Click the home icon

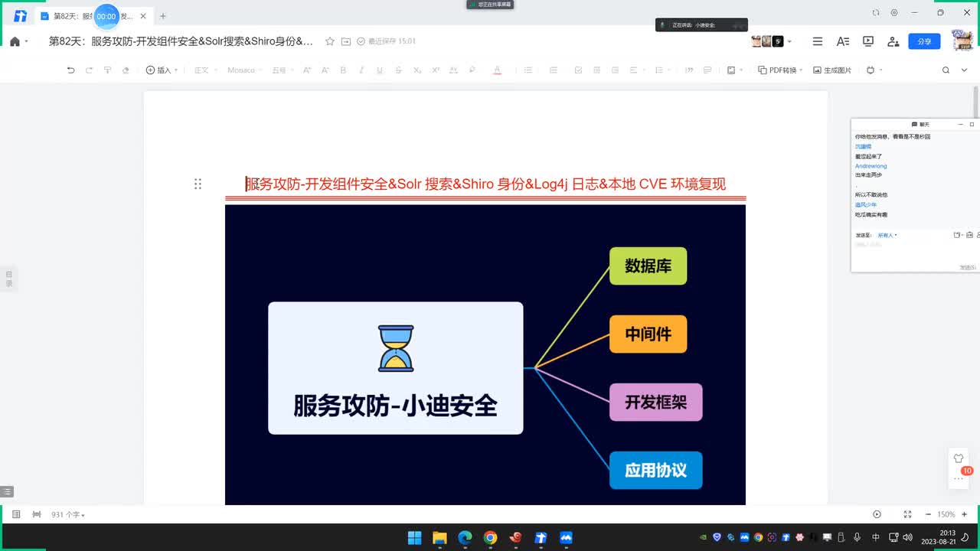(x=15, y=41)
